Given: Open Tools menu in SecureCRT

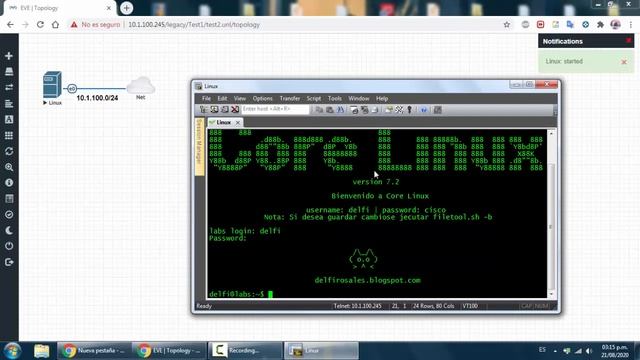Looking at the screenshot, I should tap(335, 98).
